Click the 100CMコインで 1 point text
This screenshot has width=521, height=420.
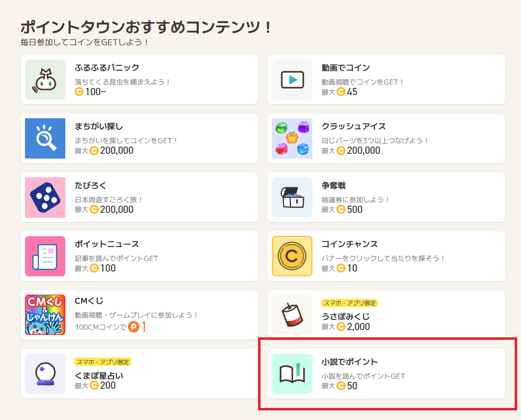tap(111, 327)
